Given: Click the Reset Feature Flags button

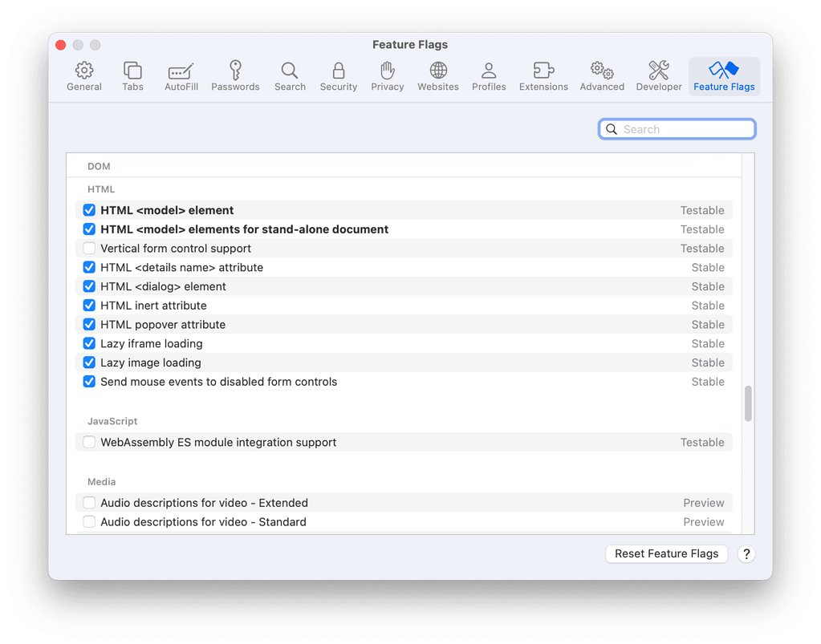Looking at the screenshot, I should pyautogui.click(x=666, y=553).
